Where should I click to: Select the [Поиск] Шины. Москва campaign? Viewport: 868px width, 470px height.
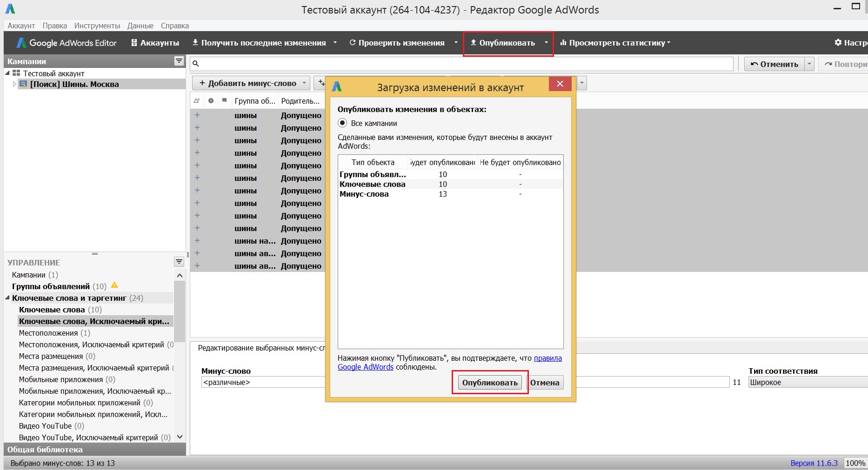74,84
